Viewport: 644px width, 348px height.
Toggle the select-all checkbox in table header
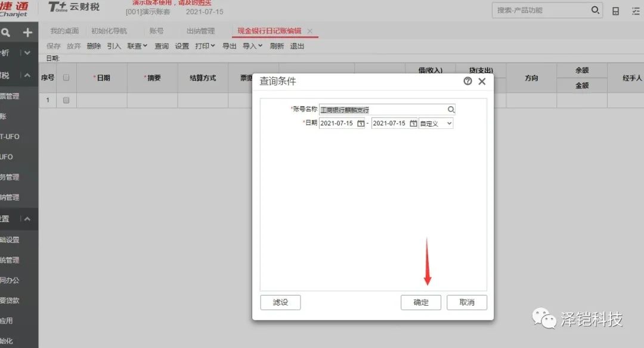pyautogui.click(x=66, y=78)
